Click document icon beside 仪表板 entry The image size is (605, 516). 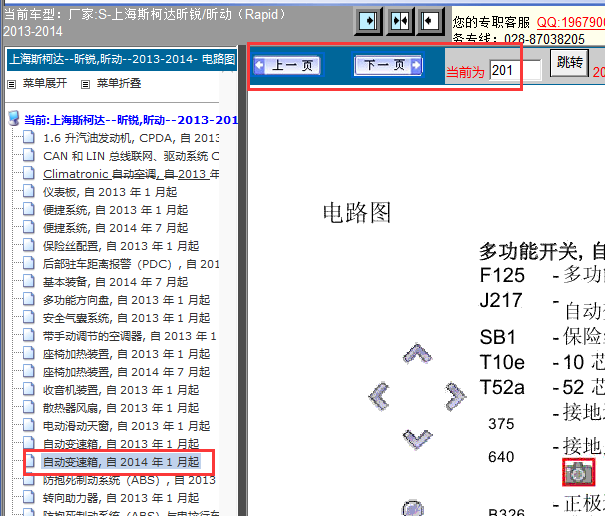tap(29, 191)
